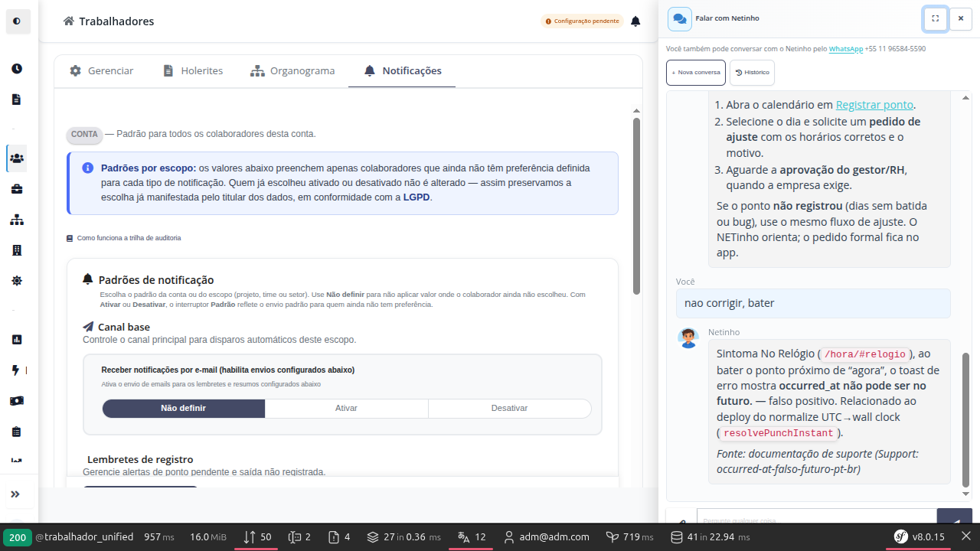980x551 pixels.
Task: Open the database queries entry showing 41
Action: [x=710, y=537]
